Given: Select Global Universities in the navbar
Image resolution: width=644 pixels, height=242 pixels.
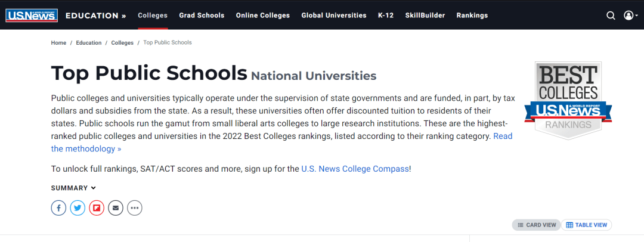Looking at the screenshot, I should 333,15.
